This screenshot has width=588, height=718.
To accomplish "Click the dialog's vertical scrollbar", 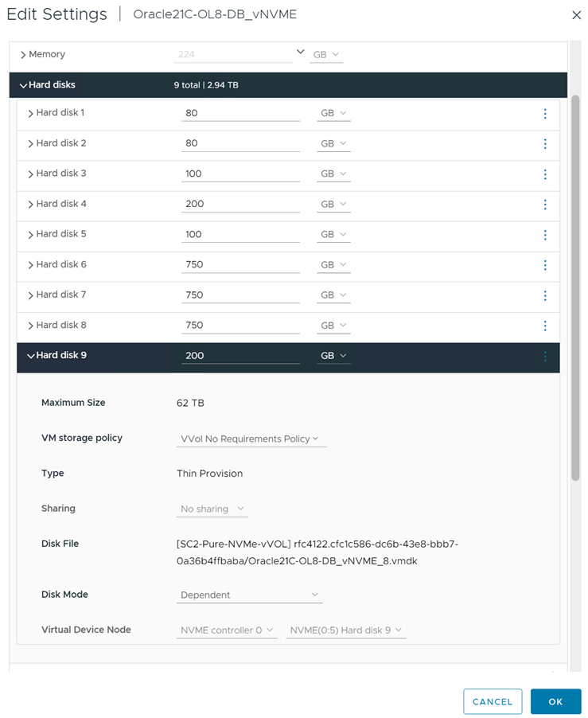I will click(575, 287).
